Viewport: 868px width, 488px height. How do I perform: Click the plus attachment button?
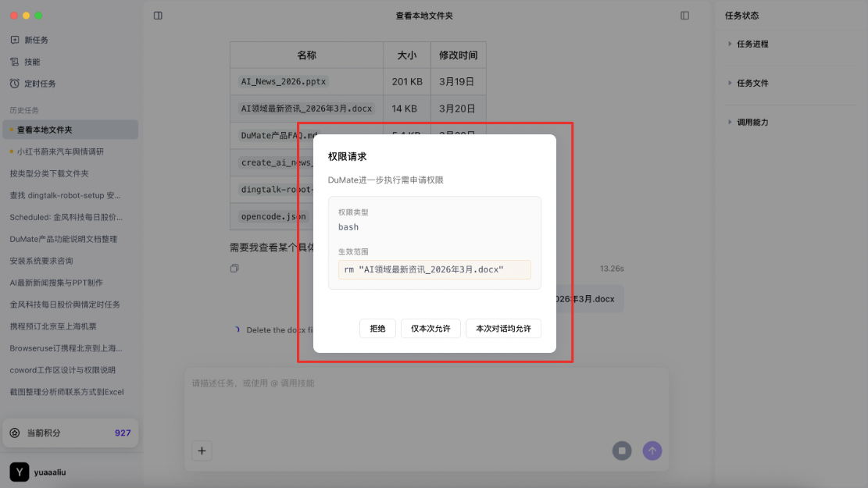(202, 451)
